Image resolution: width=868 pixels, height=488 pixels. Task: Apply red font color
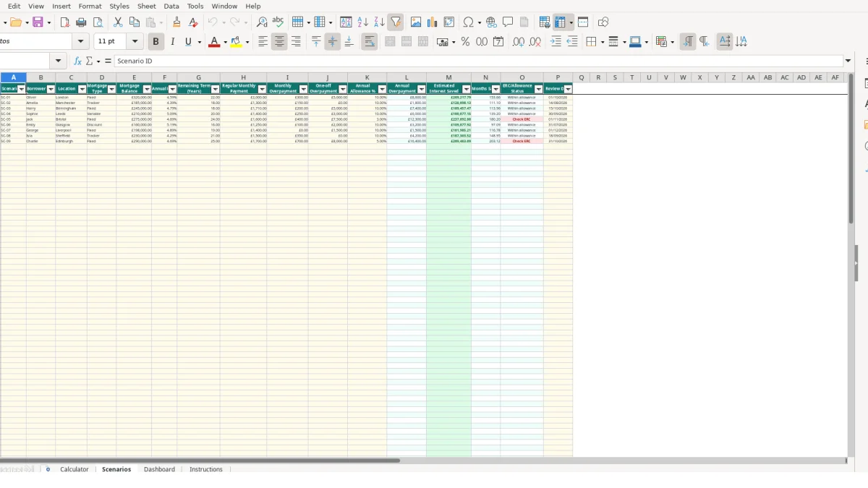[x=213, y=42]
